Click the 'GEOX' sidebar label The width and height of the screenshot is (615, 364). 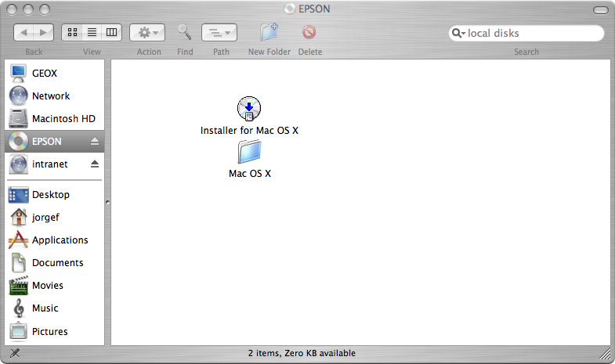point(45,74)
